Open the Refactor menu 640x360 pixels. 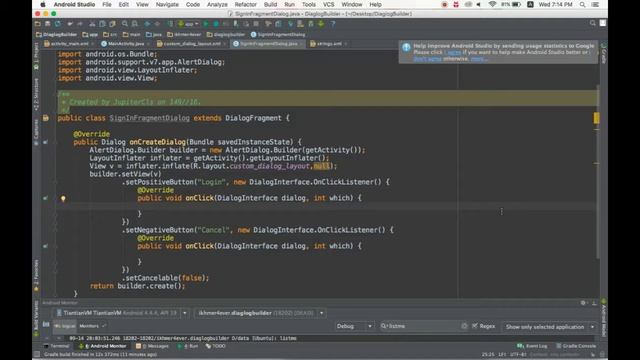pos(245,4)
